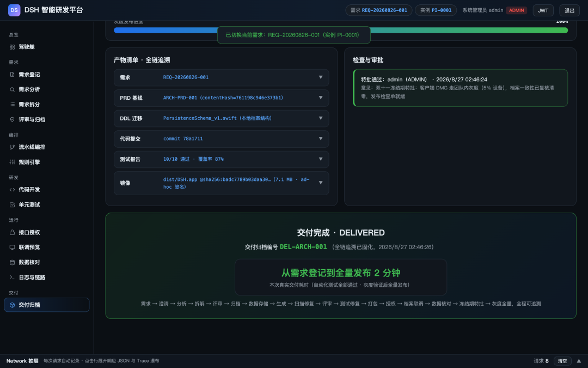Click the commit 78a1711 link

click(x=183, y=138)
